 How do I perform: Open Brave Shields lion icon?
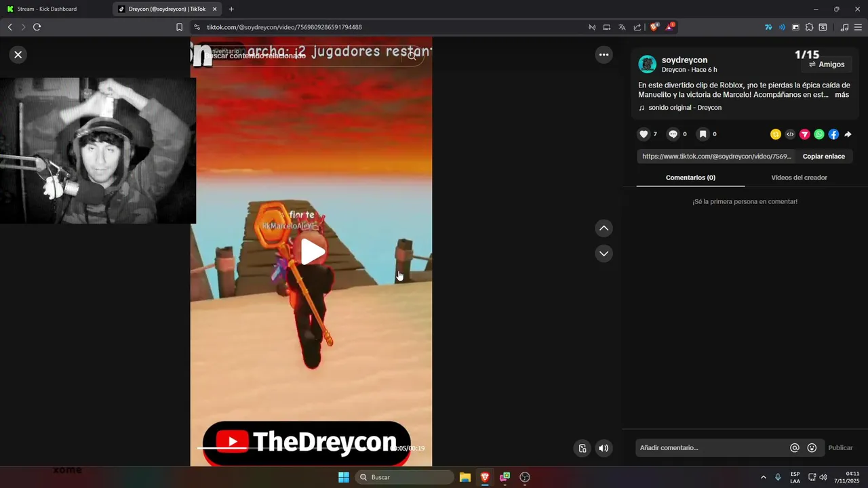pyautogui.click(x=654, y=27)
